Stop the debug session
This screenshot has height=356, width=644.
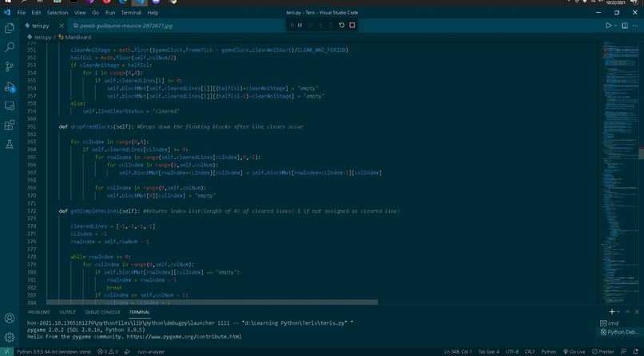coord(352,25)
